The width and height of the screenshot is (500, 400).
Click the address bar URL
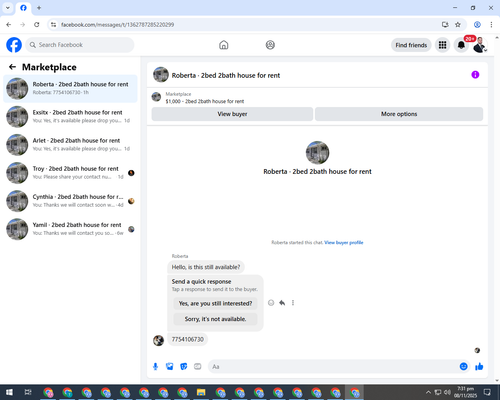coord(117,25)
